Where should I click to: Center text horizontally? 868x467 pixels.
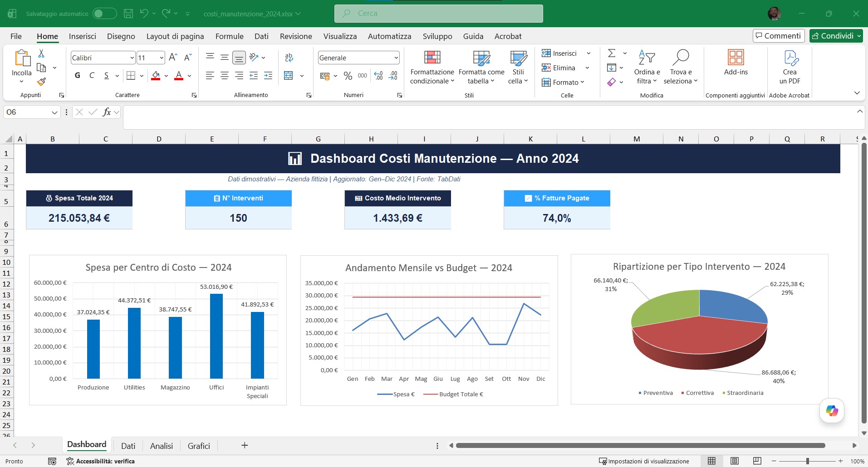[225, 76]
